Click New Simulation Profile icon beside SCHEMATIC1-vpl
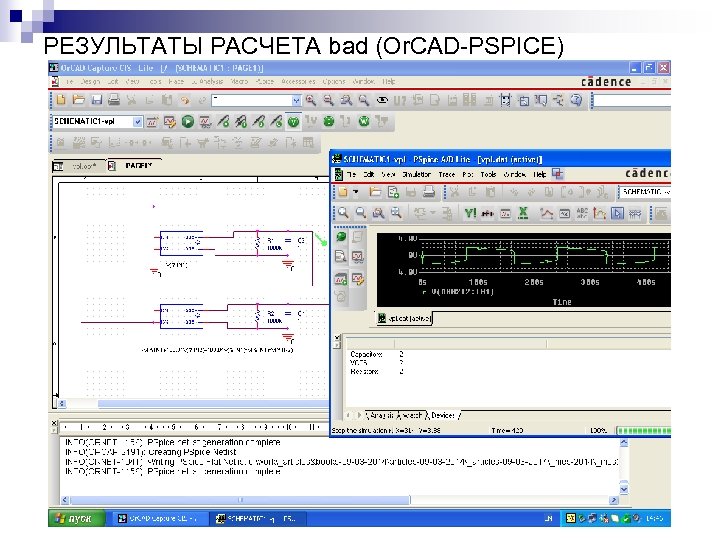 tap(152, 122)
